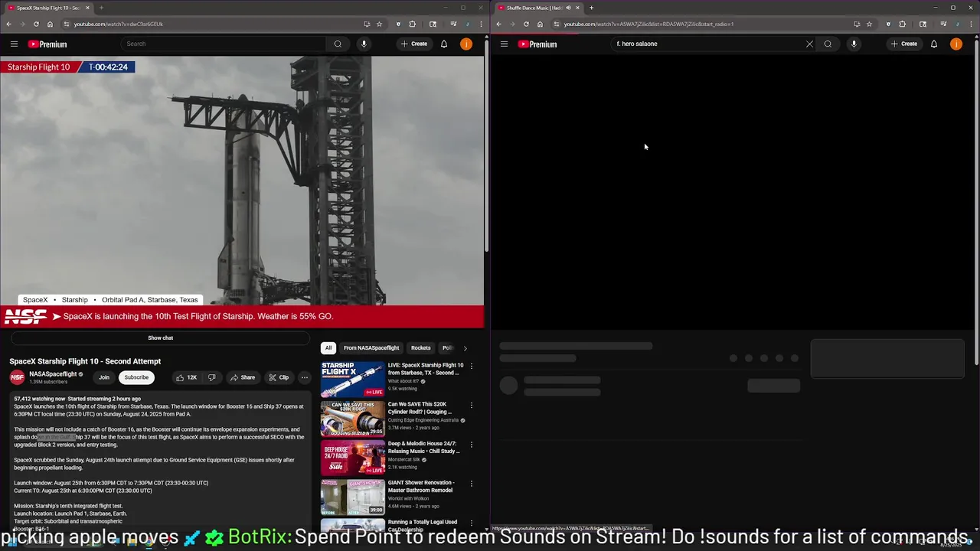Click Clip button under Starship video
The image size is (980, 551).
point(279,377)
